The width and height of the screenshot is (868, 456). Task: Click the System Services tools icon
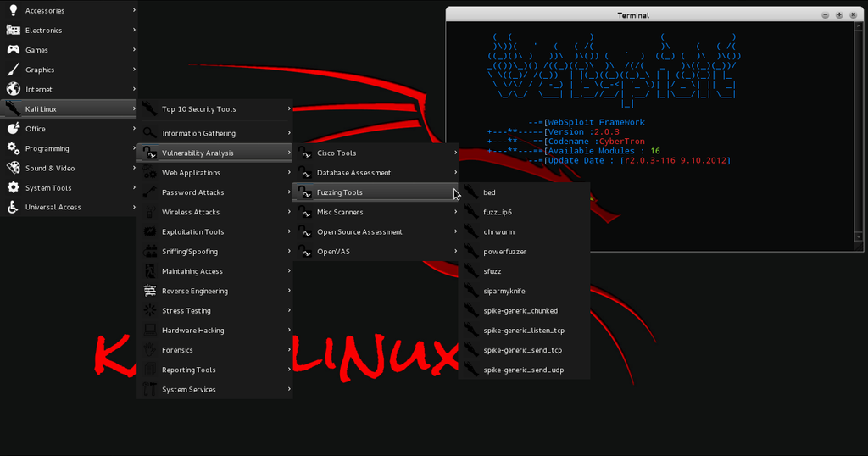pos(149,389)
